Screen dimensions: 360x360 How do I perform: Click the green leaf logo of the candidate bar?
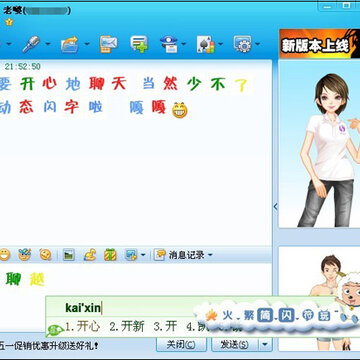[x=55, y=331]
